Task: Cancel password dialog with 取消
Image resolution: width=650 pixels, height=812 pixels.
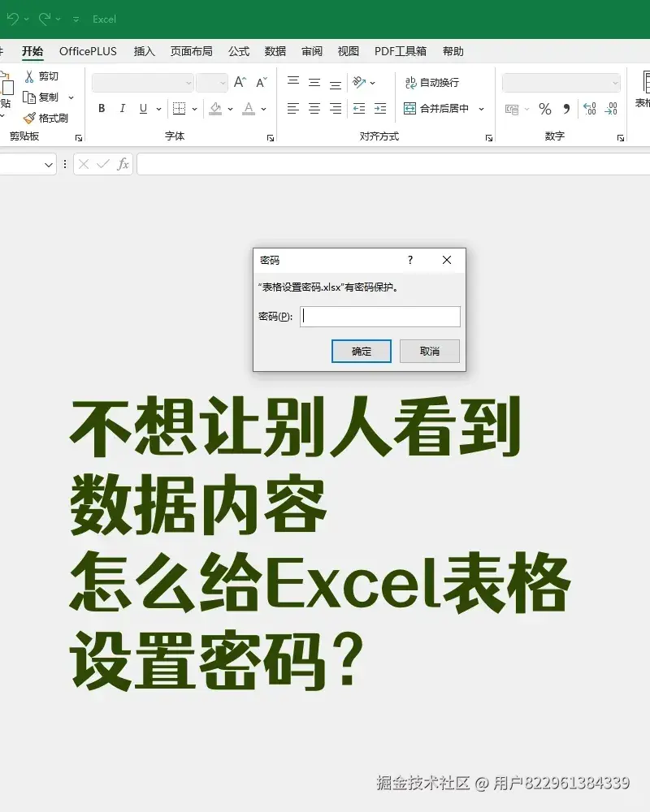Action: click(430, 351)
